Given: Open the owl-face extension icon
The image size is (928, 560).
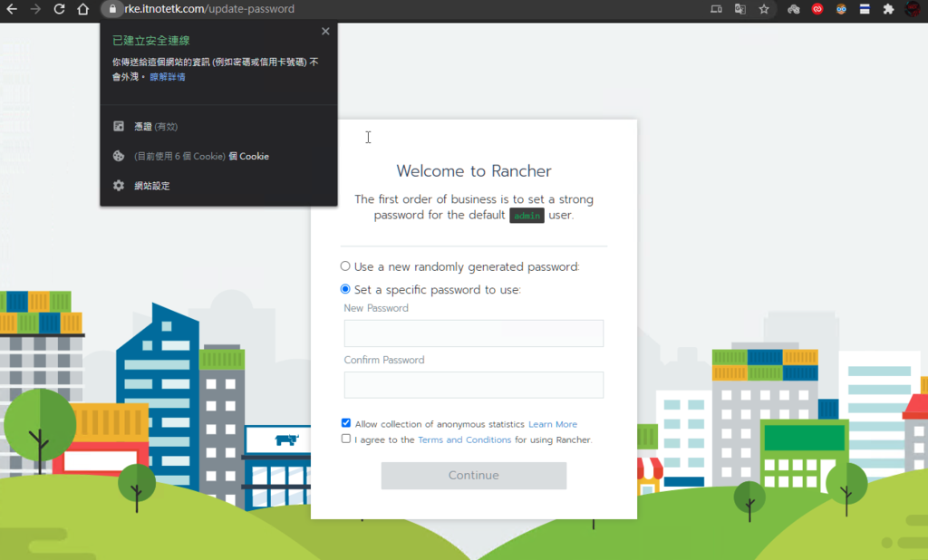Looking at the screenshot, I should tap(841, 9).
